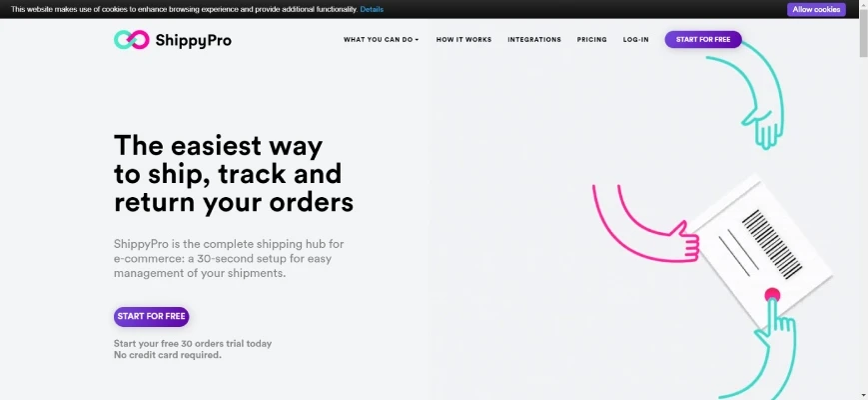Go to Integrations in the navigation
Viewport: 868px width, 400px height.
534,39
